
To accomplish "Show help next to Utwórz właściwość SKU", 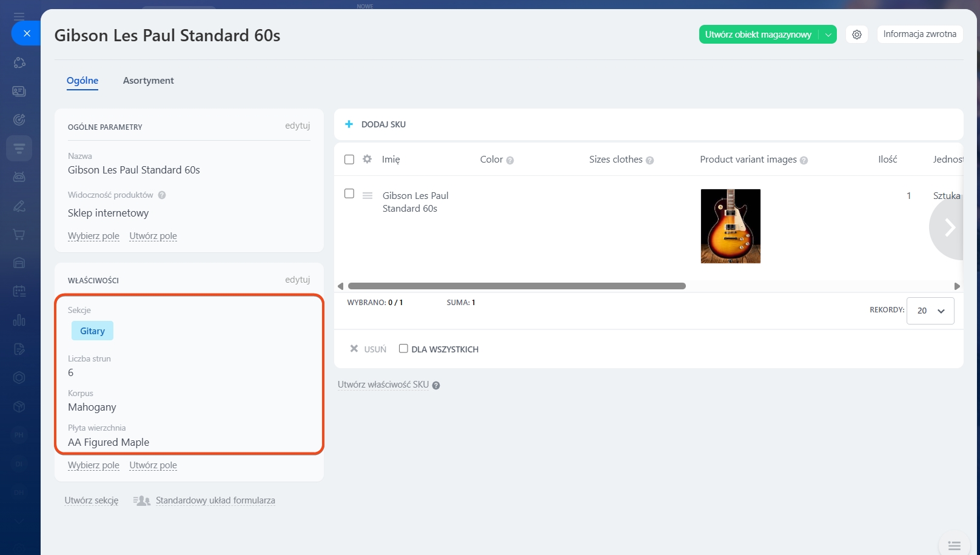I will click(436, 385).
